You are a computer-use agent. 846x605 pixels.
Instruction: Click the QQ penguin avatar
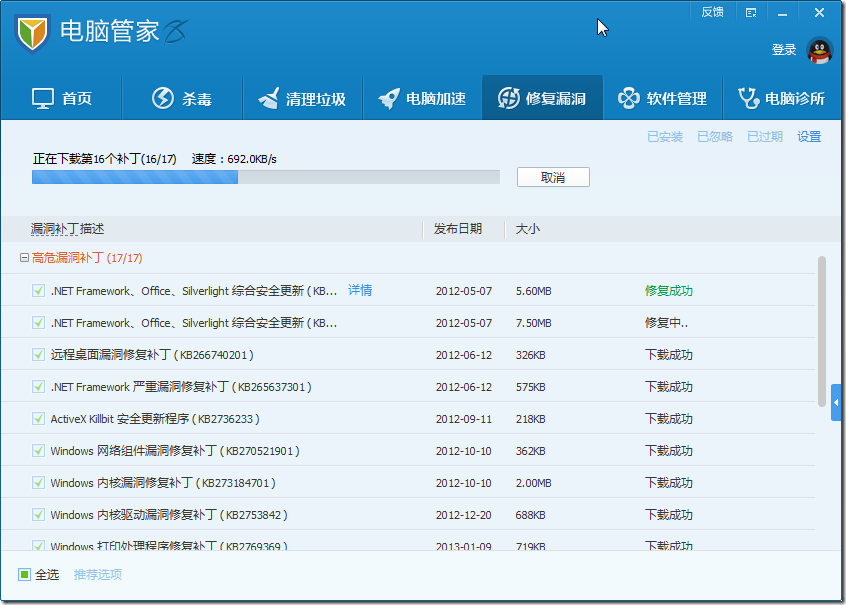tap(820, 51)
